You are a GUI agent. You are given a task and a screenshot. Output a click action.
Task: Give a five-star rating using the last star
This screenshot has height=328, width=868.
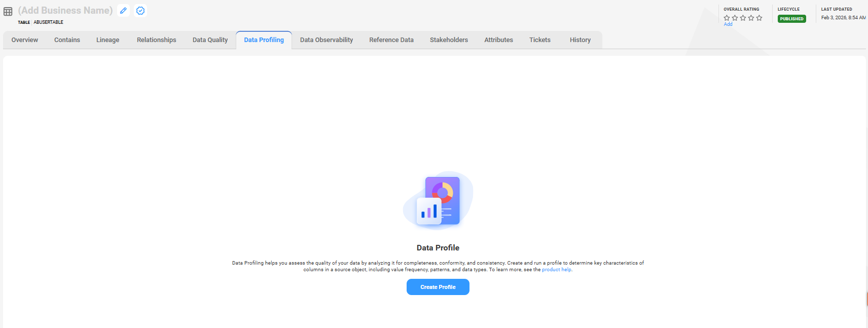pos(759,18)
